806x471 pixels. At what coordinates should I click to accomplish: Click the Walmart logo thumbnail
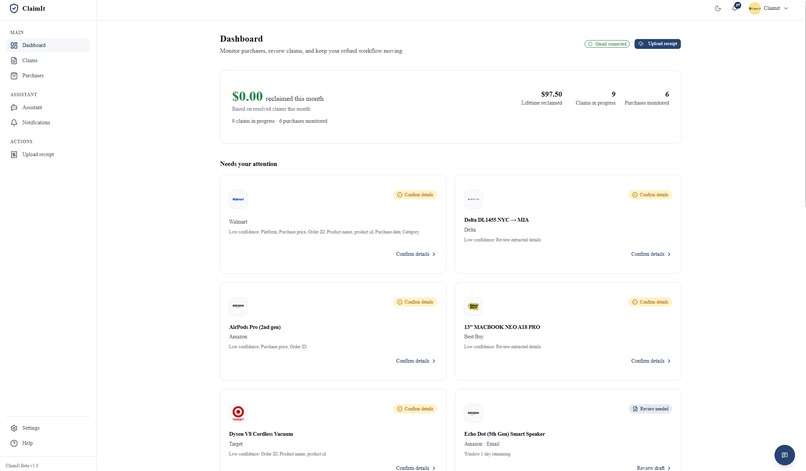238,199
